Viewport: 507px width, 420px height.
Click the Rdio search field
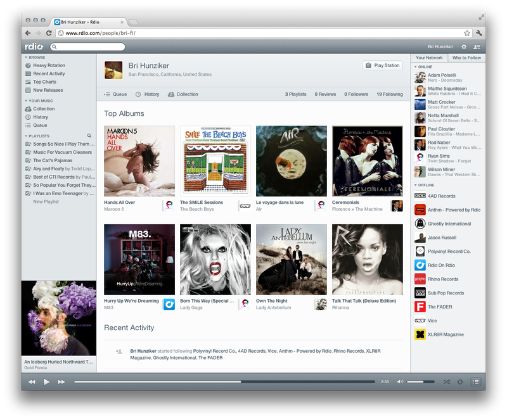(x=87, y=46)
